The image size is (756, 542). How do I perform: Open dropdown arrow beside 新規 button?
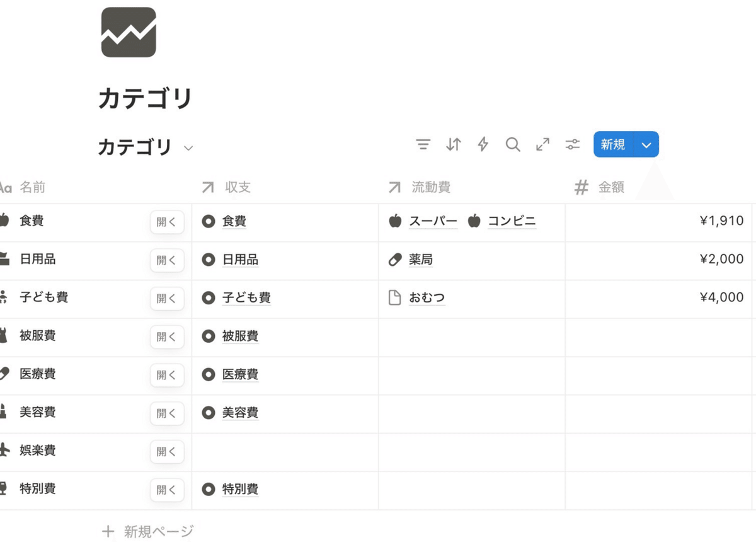646,145
